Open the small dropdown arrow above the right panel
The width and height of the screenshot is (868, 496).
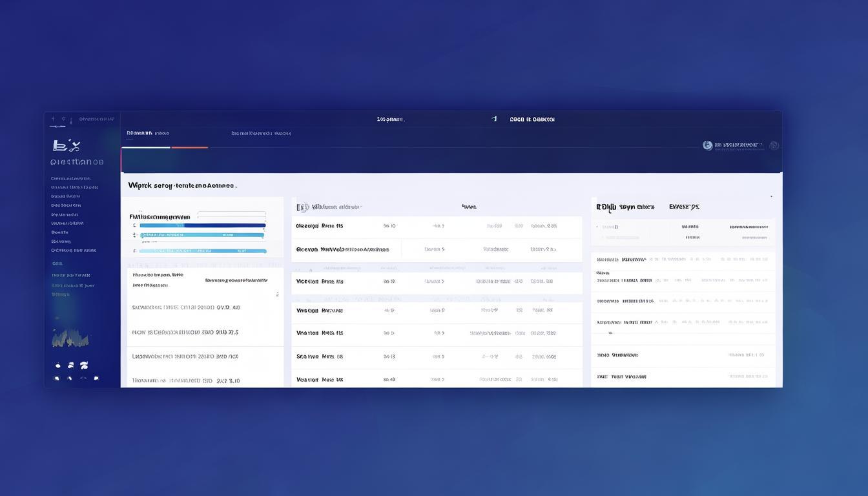click(770, 196)
